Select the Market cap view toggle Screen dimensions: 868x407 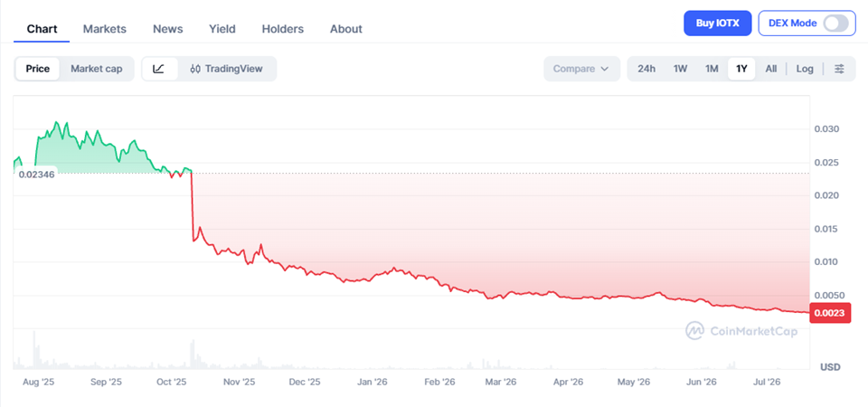97,69
